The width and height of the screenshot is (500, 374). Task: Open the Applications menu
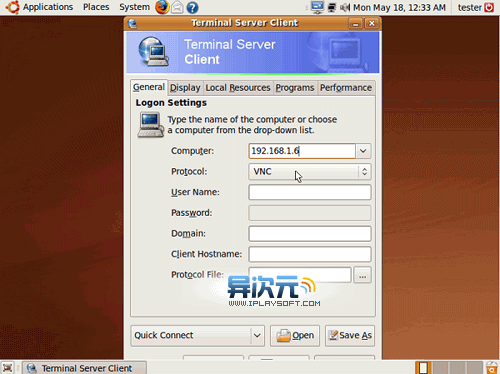(x=48, y=7)
